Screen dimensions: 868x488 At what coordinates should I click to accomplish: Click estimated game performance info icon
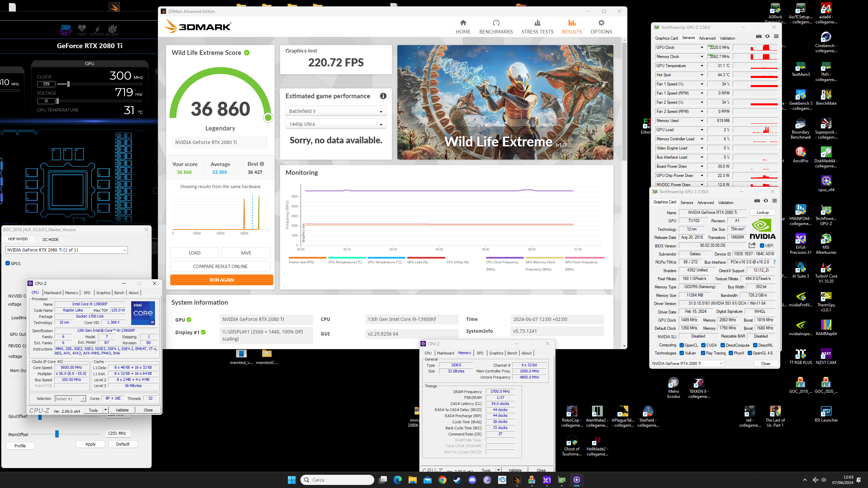[x=383, y=96]
